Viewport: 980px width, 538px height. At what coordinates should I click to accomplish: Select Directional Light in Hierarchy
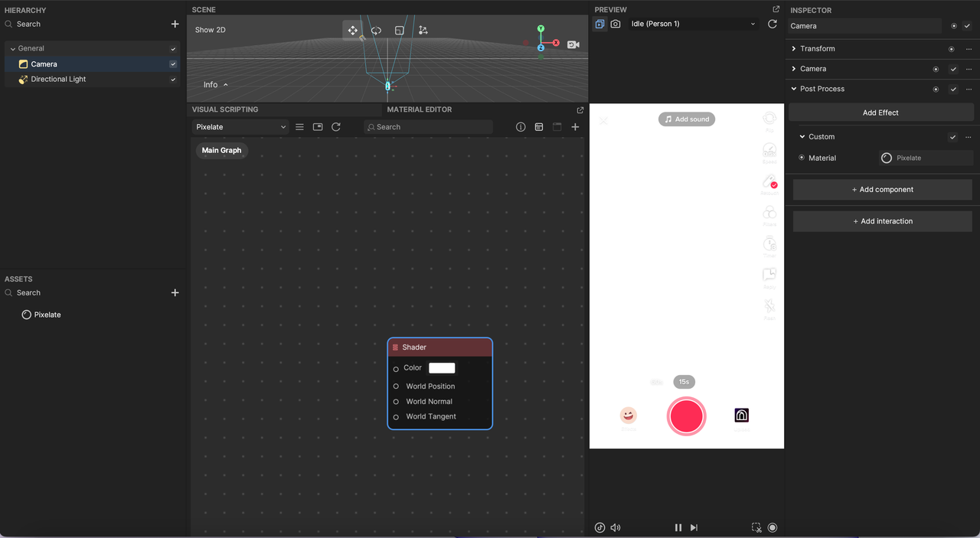(x=58, y=80)
